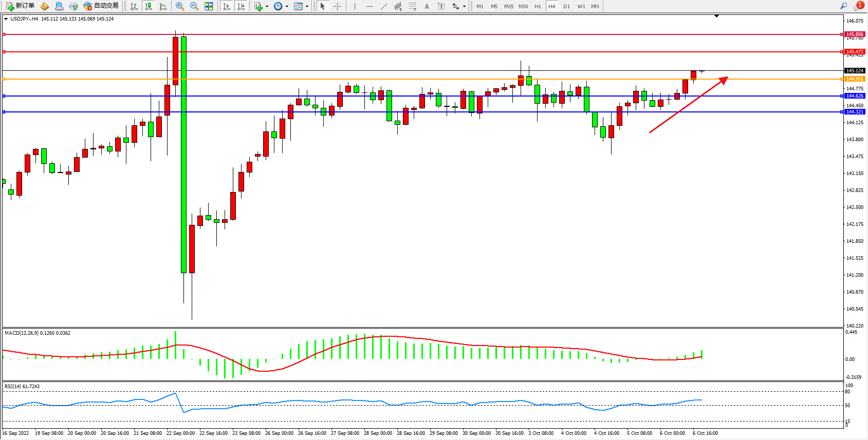Expand the arrows objects dropdown

(x=464, y=7)
